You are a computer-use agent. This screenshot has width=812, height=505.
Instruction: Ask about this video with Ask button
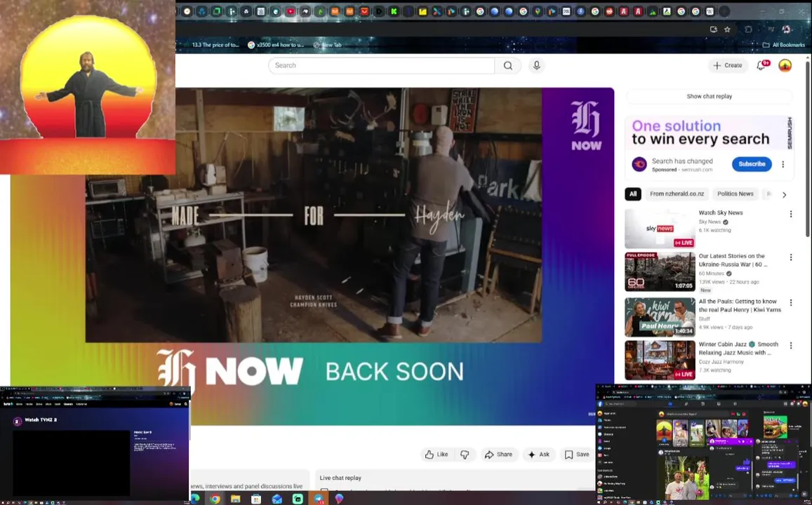pos(538,454)
